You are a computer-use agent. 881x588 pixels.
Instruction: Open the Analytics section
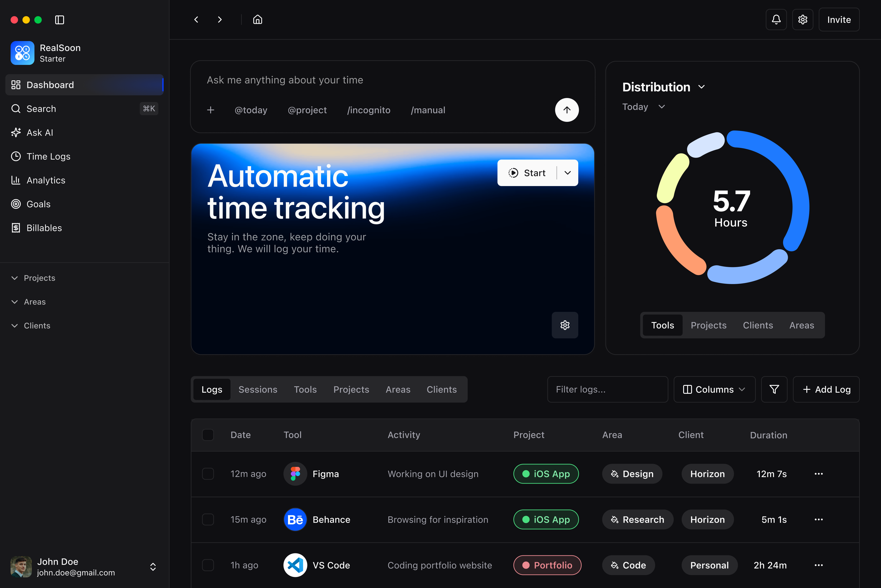(x=46, y=180)
